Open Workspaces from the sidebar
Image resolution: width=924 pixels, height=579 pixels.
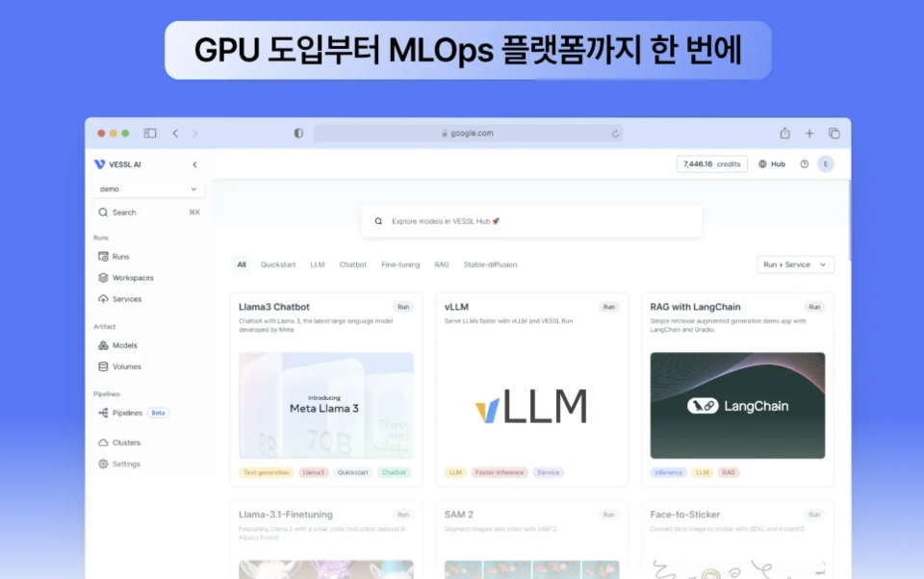click(128, 277)
